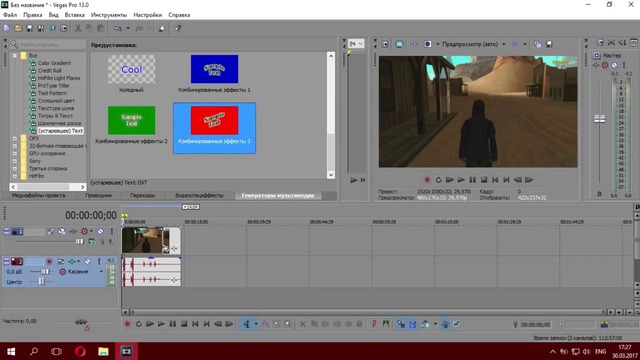Expand the OFX folder in tree
The width and height of the screenshot is (640, 360).
pos(15,138)
